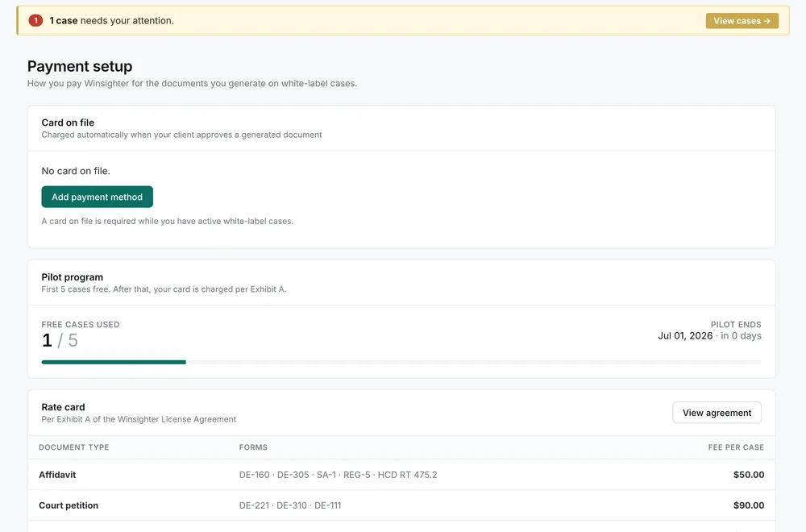Click the PILOT ENDS label
The image size is (806, 532).
coord(736,324)
